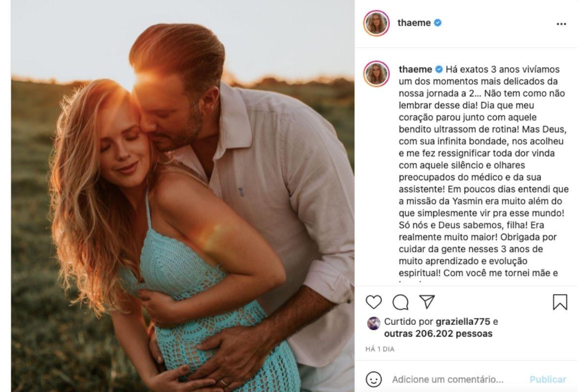Click the verified badge in caption
Viewport: 588px width, 392px height.
click(439, 69)
